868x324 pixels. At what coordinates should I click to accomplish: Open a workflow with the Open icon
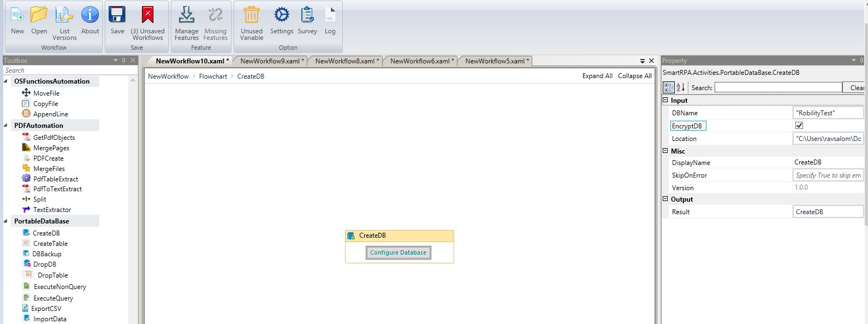pyautogui.click(x=39, y=15)
